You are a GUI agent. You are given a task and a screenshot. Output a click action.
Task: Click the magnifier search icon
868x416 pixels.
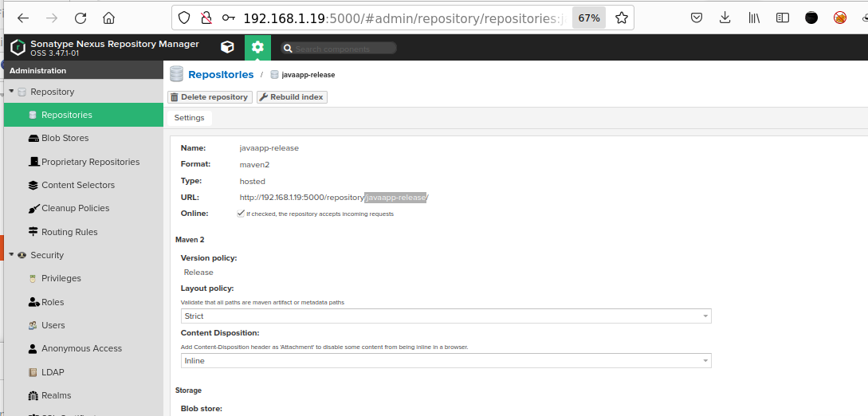click(288, 49)
